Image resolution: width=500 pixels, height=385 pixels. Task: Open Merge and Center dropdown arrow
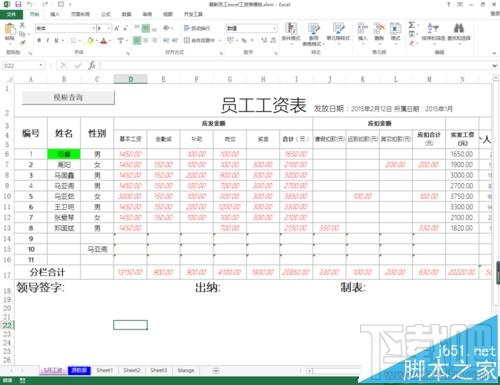[220, 41]
